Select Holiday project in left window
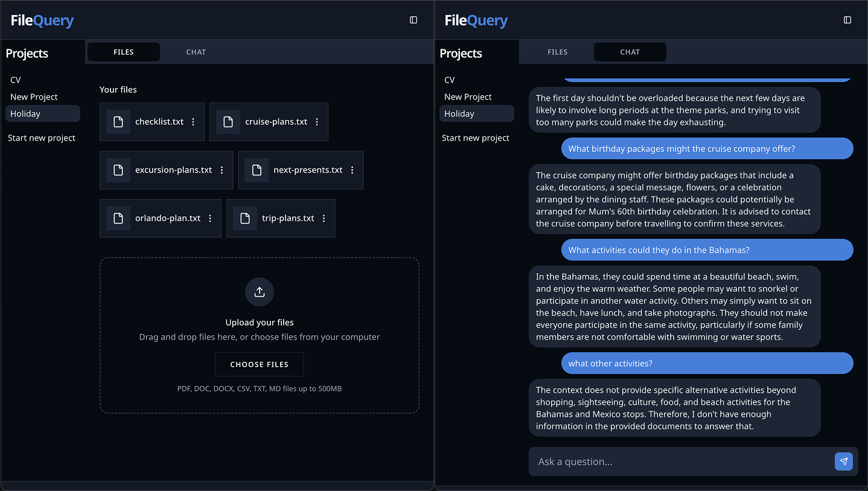The height and width of the screenshot is (491, 868). 43,113
